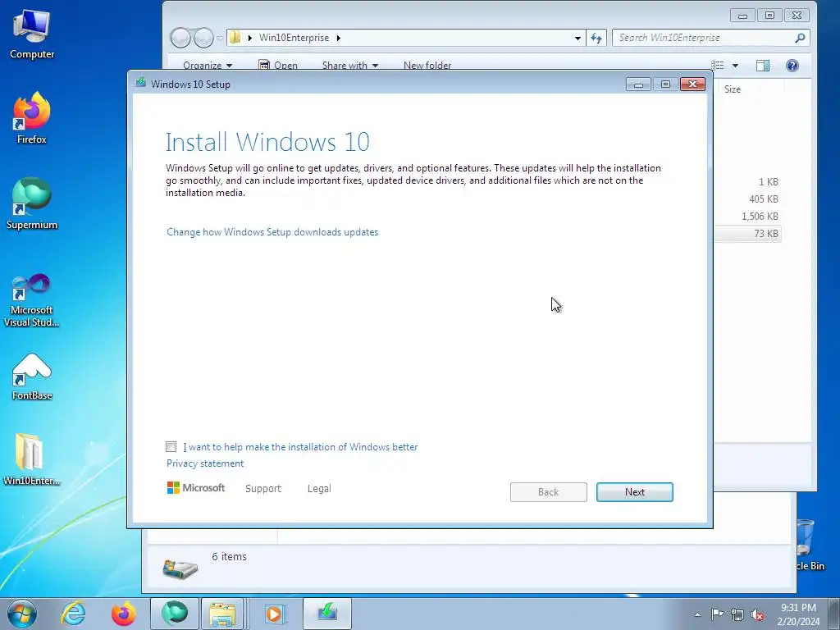Launch Firefox from the desktop shortcut

pos(32,117)
